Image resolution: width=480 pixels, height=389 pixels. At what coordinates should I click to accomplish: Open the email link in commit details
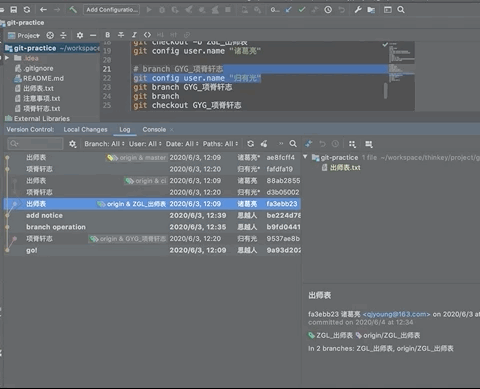(396, 314)
